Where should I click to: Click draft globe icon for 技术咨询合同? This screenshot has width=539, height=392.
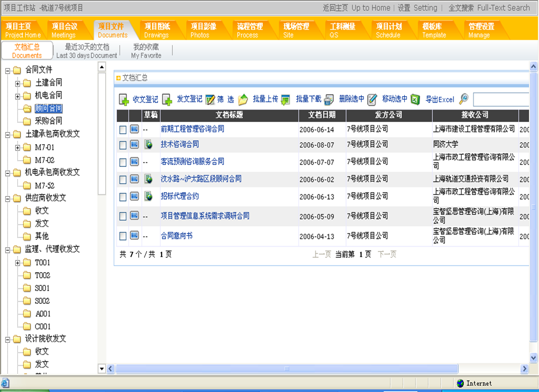tap(148, 144)
